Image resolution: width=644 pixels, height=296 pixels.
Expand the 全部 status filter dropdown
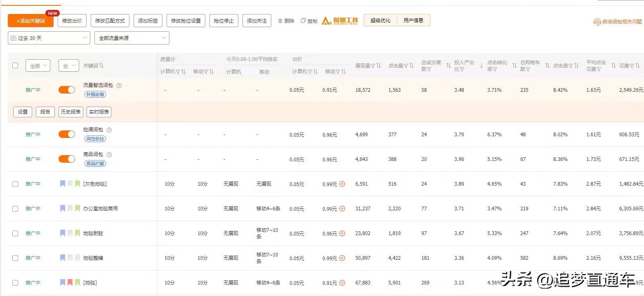(38, 65)
